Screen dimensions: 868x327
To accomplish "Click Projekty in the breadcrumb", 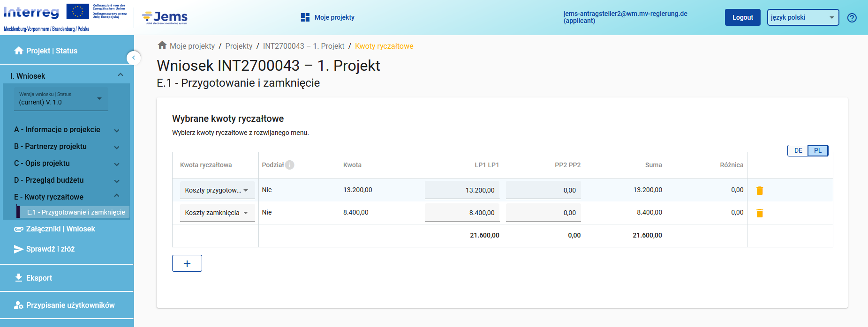I will [x=239, y=46].
